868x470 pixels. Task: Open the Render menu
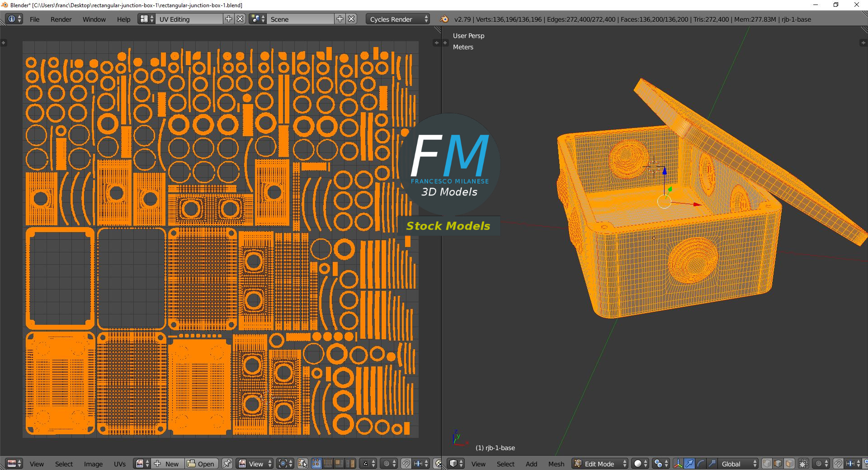click(x=61, y=19)
